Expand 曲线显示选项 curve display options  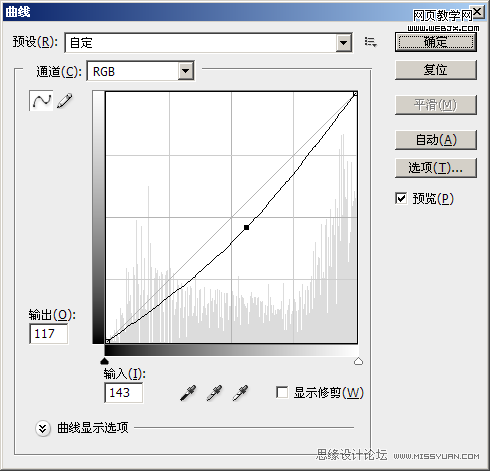point(43,428)
